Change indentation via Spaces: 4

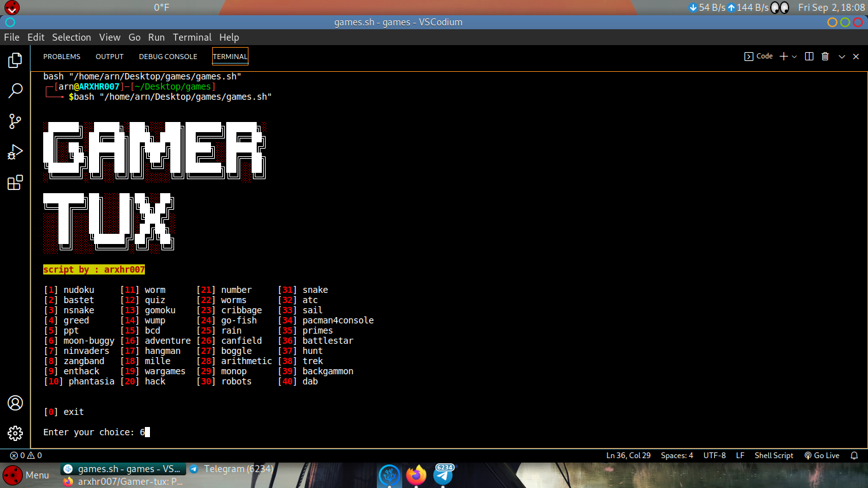[x=677, y=456]
